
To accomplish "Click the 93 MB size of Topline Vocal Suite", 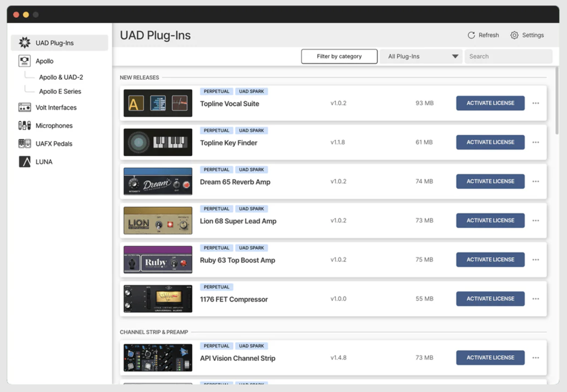I will click(x=425, y=103).
